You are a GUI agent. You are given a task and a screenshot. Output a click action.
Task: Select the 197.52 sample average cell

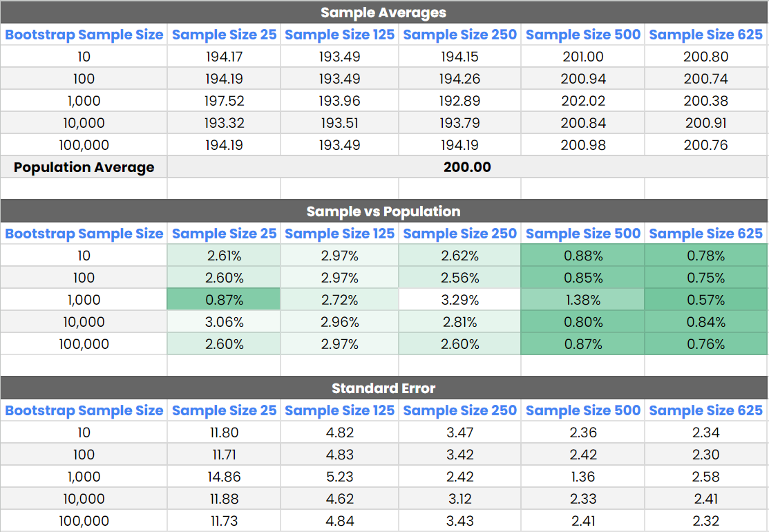tap(225, 101)
